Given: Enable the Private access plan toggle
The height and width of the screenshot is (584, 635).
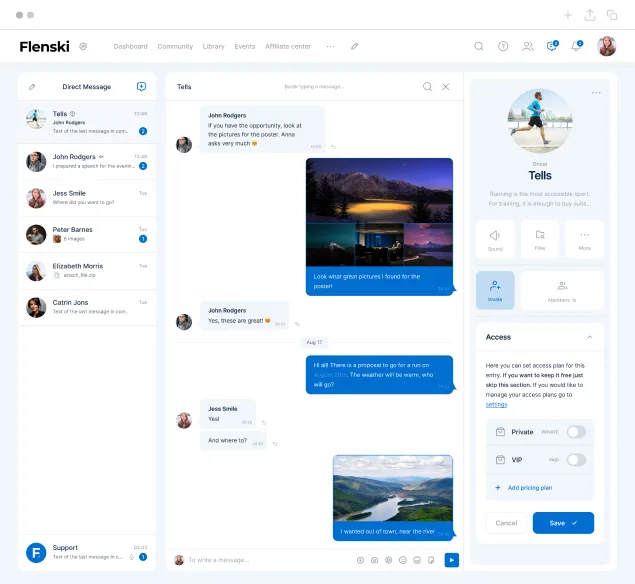Looking at the screenshot, I should coord(576,432).
